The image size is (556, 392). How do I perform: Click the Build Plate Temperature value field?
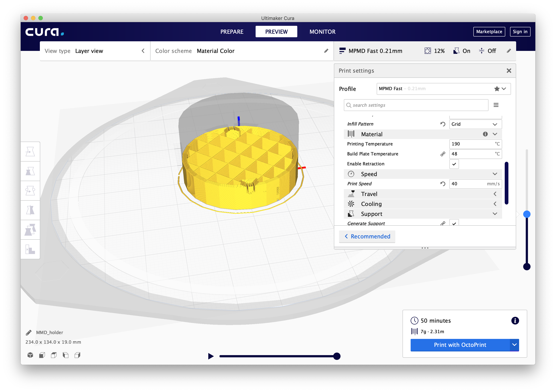475,154
